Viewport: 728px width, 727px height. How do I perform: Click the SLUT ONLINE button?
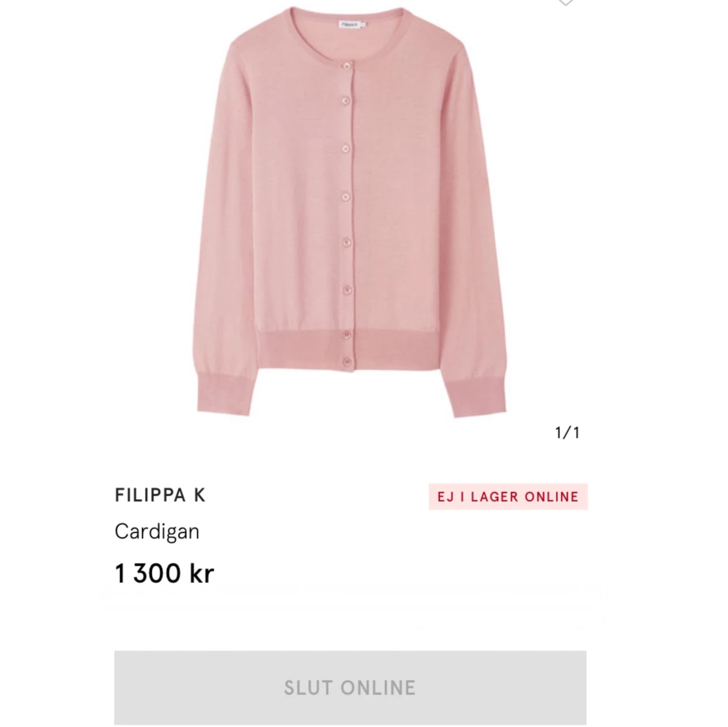[350, 688]
